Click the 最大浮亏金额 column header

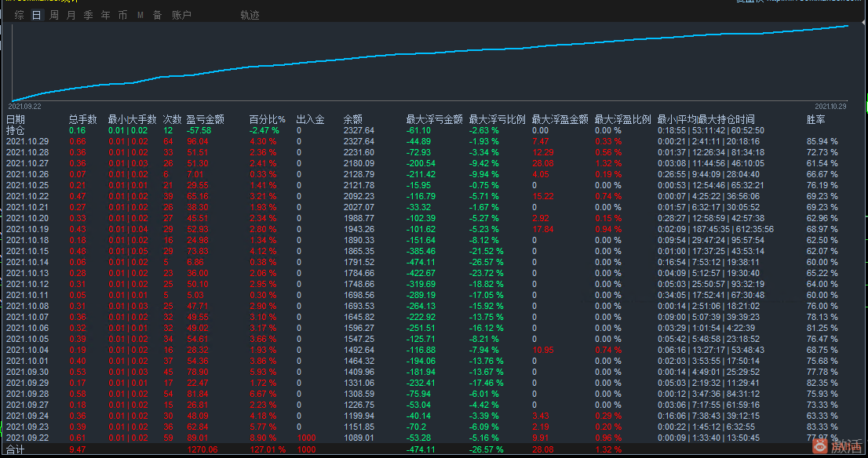tap(435, 119)
